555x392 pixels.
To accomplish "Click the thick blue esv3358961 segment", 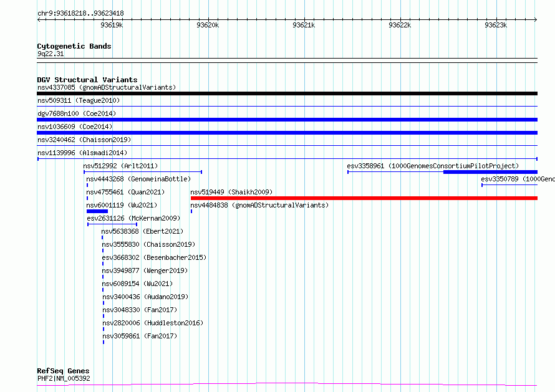I will pos(490,172).
